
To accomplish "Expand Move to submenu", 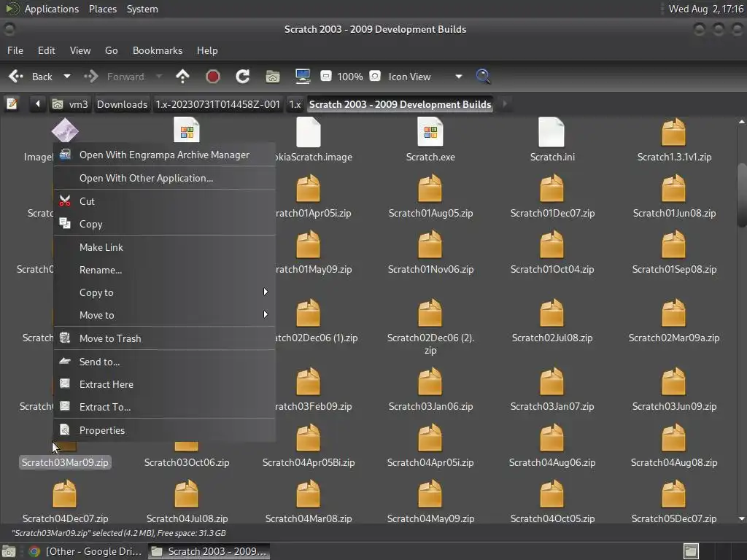I will click(x=164, y=315).
